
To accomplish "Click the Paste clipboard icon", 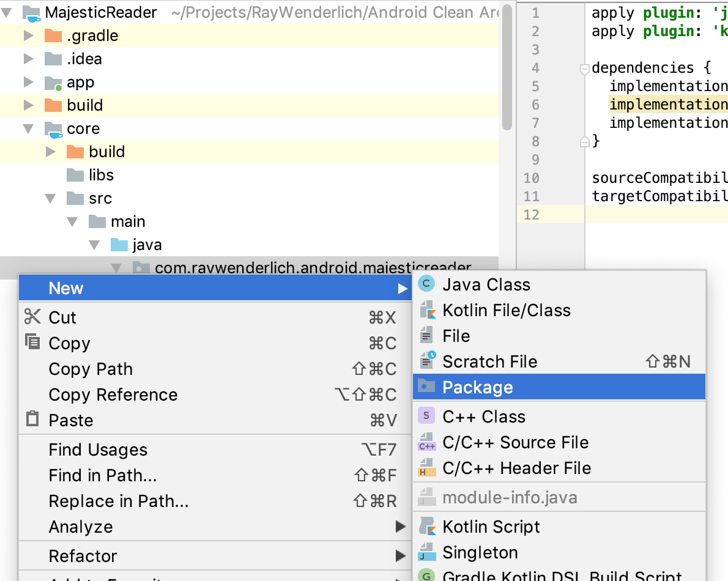I will (x=32, y=418).
